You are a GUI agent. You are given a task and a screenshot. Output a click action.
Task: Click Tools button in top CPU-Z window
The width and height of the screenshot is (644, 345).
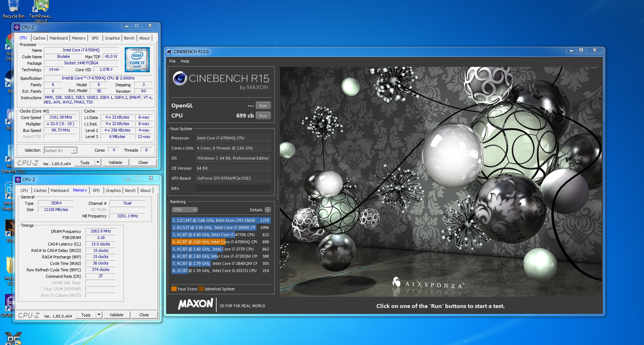tap(85, 162)
